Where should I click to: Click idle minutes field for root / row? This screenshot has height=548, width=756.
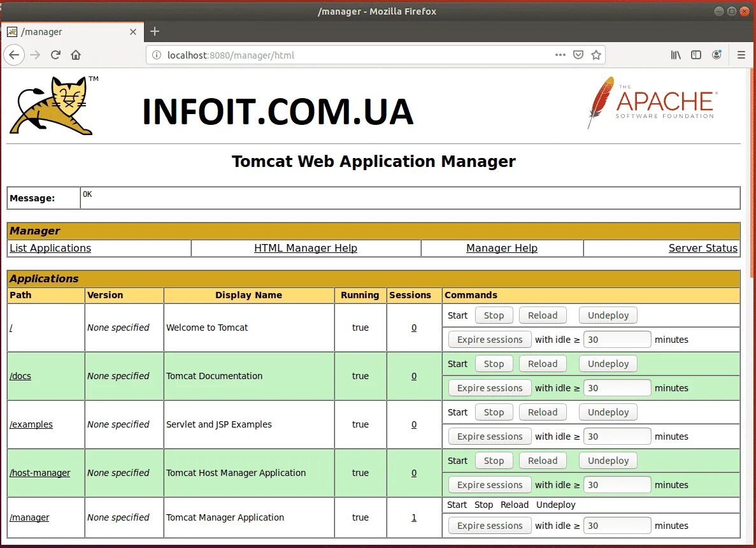point(617,340)
